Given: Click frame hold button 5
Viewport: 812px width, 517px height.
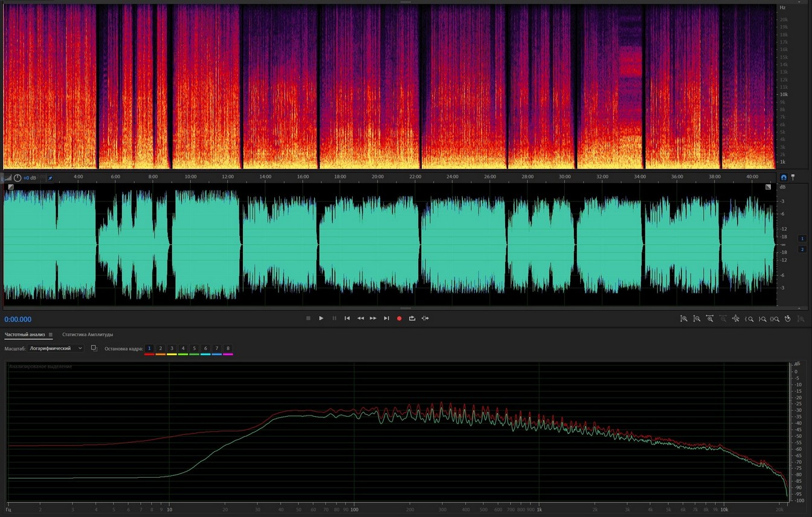Looking at the screenshot, I should 194,348.
